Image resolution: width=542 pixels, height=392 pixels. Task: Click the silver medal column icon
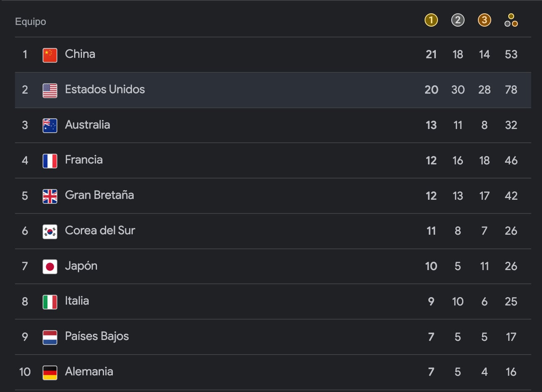click(x=457, y=20)
